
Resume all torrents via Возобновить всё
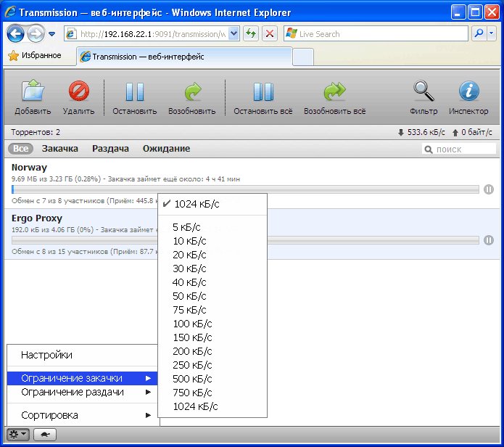pos(334,92)
